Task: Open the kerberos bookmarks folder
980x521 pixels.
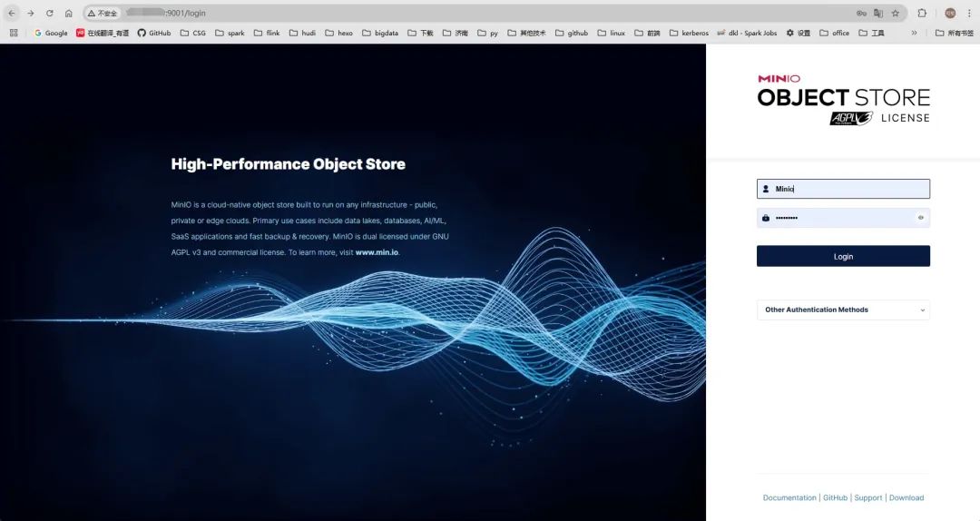Action: 688,33
